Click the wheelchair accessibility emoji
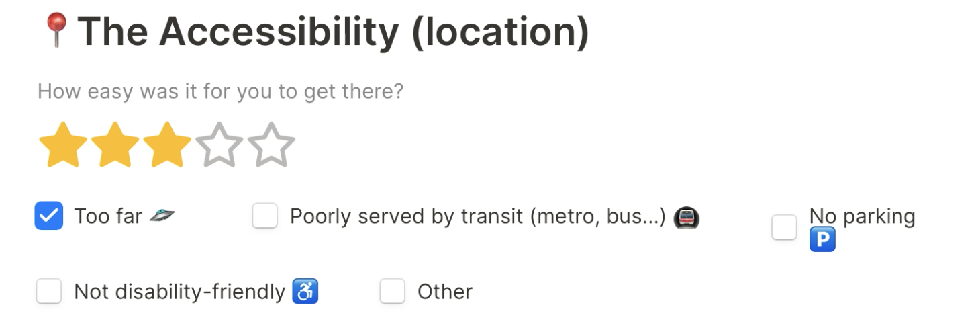980x328 pixels. pyautogui.click(x=305, y=292)
